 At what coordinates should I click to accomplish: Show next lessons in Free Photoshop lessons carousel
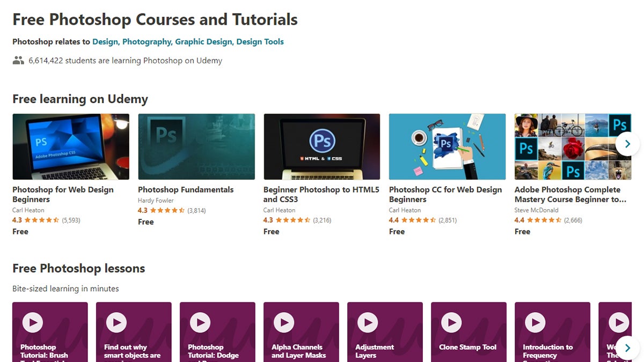tap(627, 348)
